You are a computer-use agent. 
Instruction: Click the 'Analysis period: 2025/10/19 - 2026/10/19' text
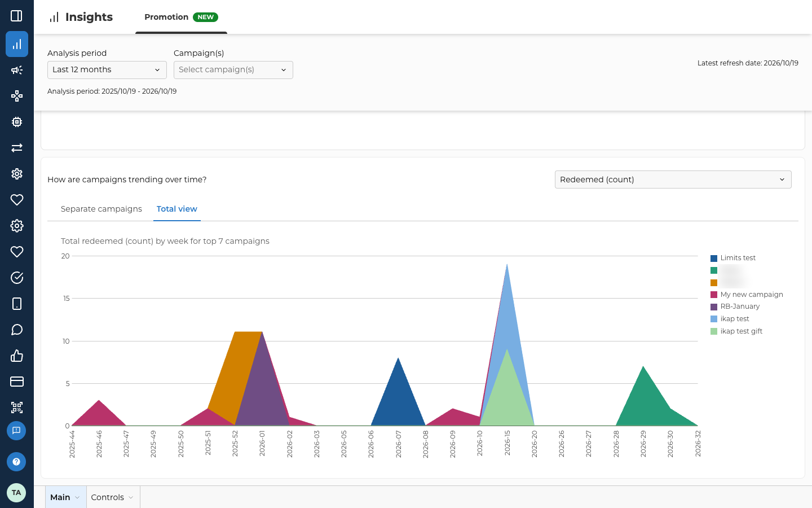pyautogui.click(x=112, y=91)
